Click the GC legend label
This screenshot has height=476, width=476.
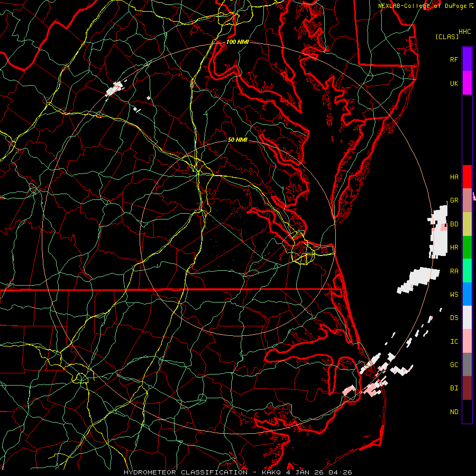454,365
